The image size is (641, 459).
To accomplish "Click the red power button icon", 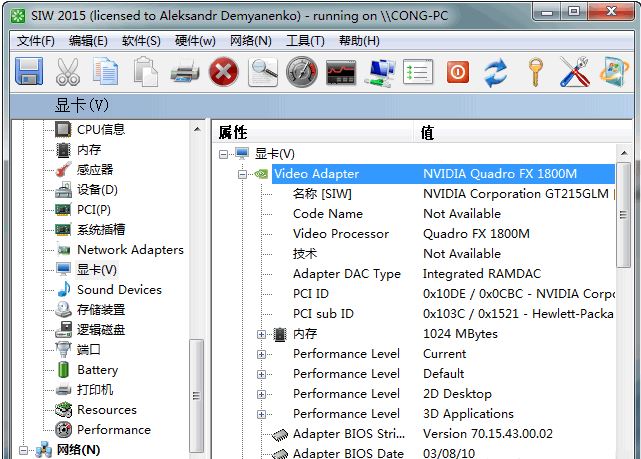I will [457, 71].
